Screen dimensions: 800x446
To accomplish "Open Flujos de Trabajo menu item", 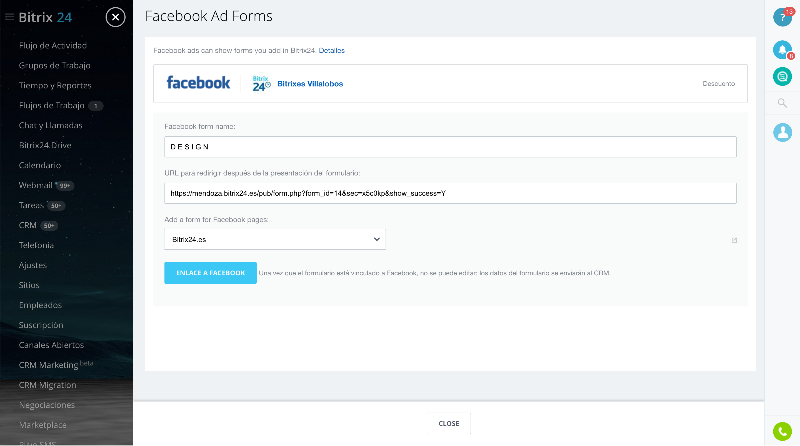I will pyautogui.click(x=52, y=105).
